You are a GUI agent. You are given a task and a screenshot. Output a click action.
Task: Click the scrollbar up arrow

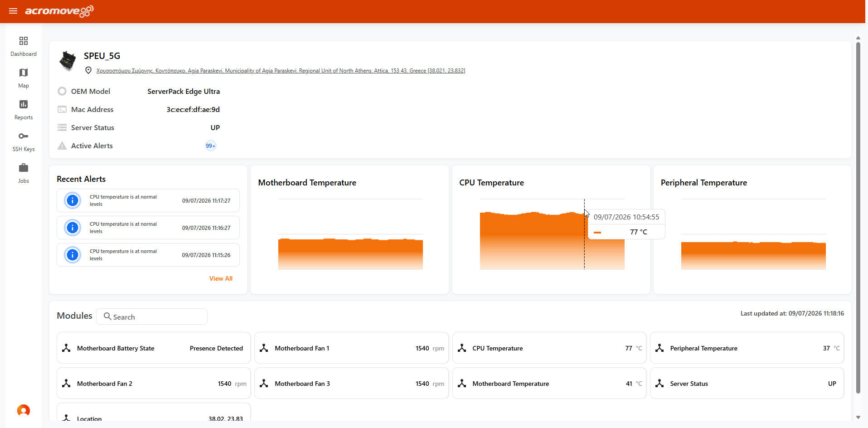pyautogui.click(x=858, y=38)
